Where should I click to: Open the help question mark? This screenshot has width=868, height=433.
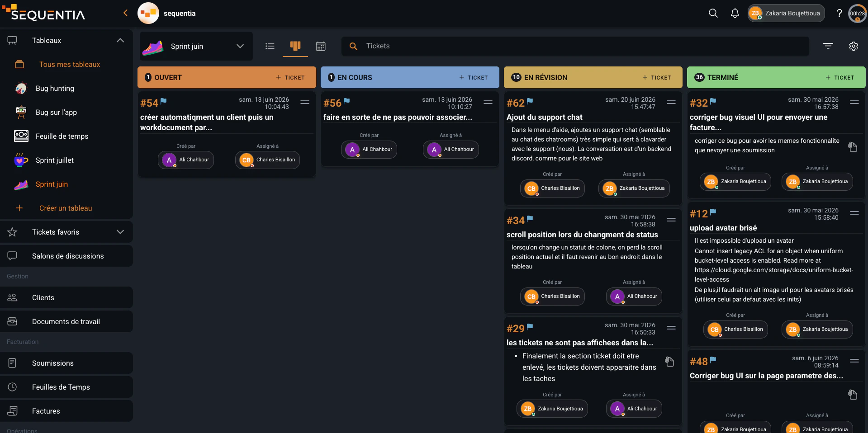[840, 13]
